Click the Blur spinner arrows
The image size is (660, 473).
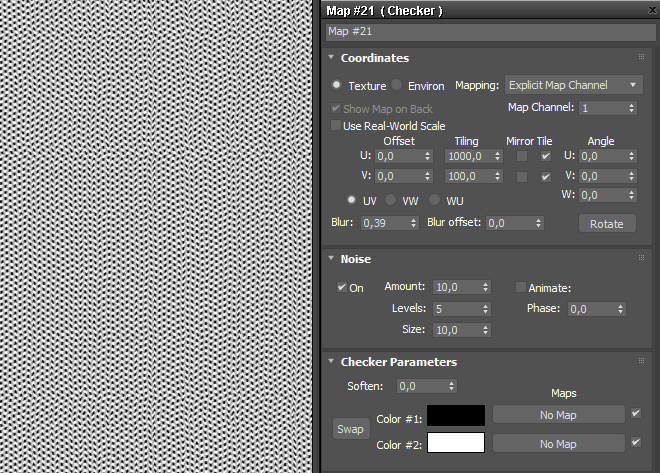pyautogui.click(x=413, y=223)
